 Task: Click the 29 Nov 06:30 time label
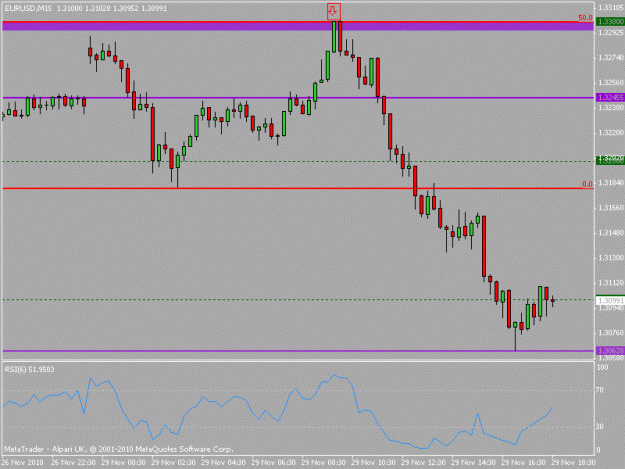(x=274, y=463)
